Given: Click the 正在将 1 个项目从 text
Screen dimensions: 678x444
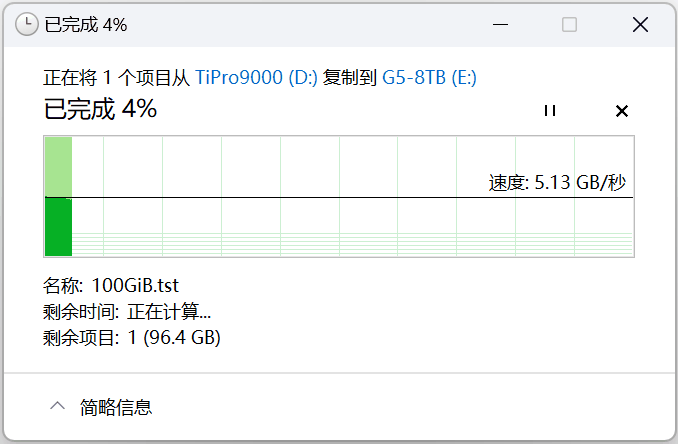Looking at the screenshot, I should pyautogui.click(x=117, y=77).
